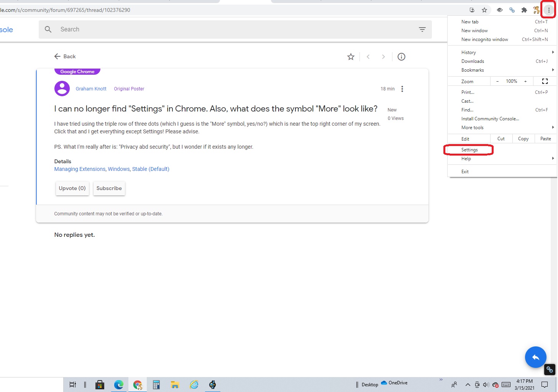The height and width of the screenshot is (392, 558).
Task: Open the notification center icon
Action: click(545, 385)
